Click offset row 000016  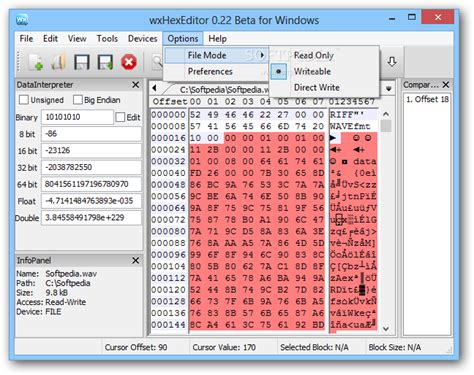click(168, 138)
